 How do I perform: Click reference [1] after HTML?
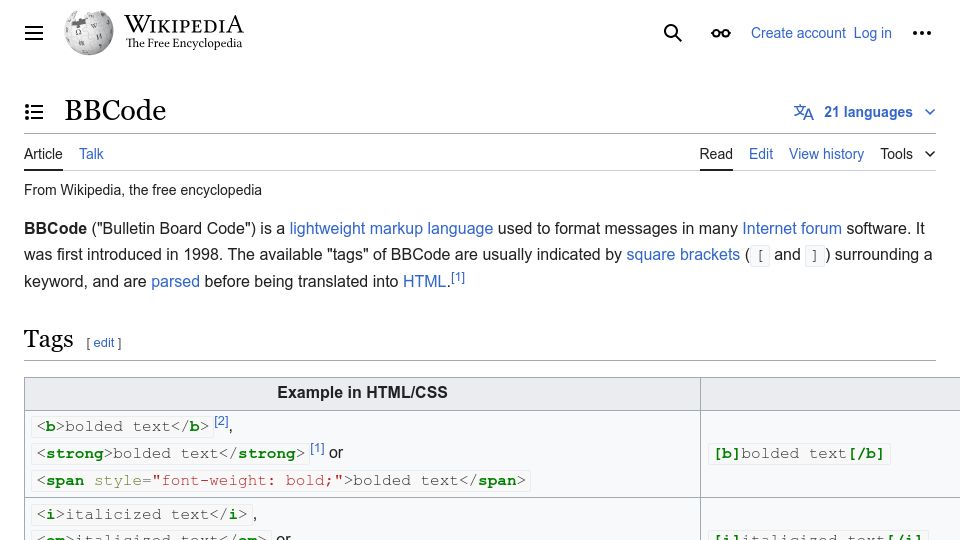(x=458, y=278)
